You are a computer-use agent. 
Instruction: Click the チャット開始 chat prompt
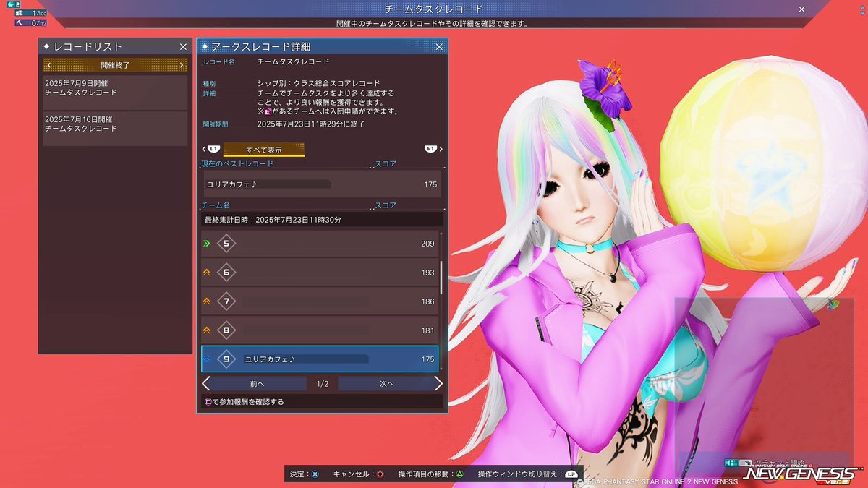pyautogui.click(x=766, y=462)
